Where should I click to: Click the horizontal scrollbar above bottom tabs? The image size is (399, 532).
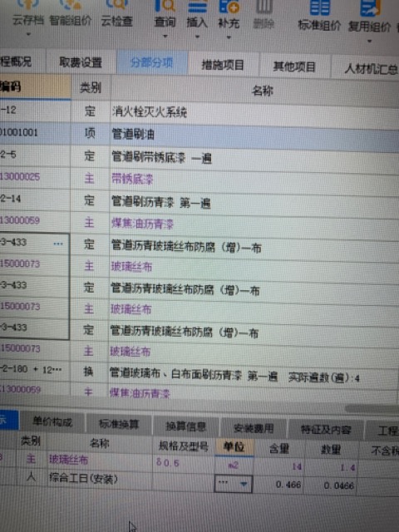click(372, 408)
